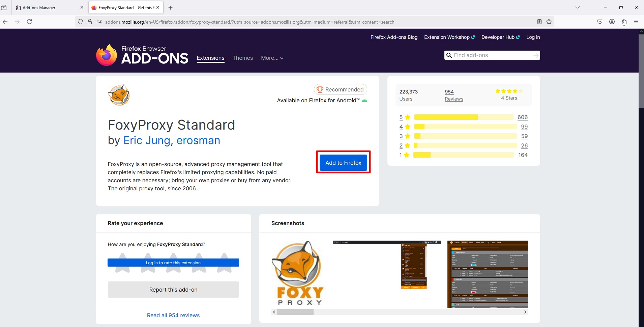Bookmark this page with star icon
This screenshot has width=644, height=327.
point(549,22)
